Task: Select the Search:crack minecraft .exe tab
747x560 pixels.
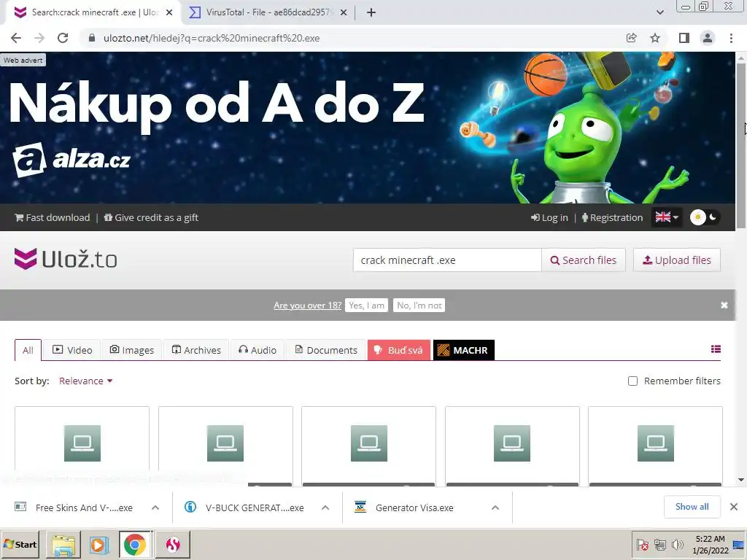Action: tap(94, 12)
